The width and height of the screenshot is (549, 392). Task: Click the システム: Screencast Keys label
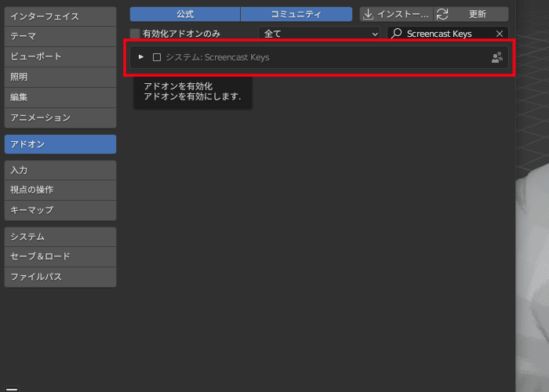217,57
